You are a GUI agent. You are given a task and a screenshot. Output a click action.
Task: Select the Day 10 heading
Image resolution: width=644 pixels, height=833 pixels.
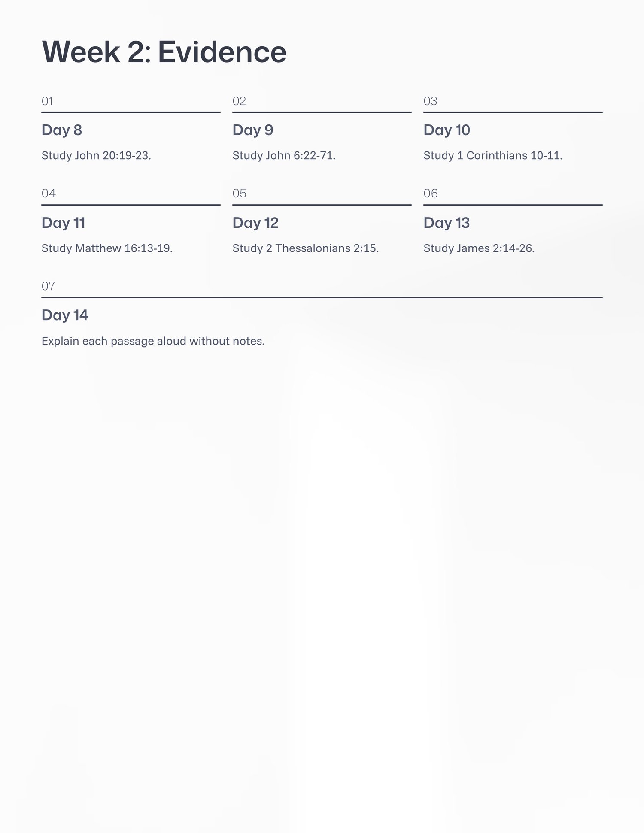(447, 130)
